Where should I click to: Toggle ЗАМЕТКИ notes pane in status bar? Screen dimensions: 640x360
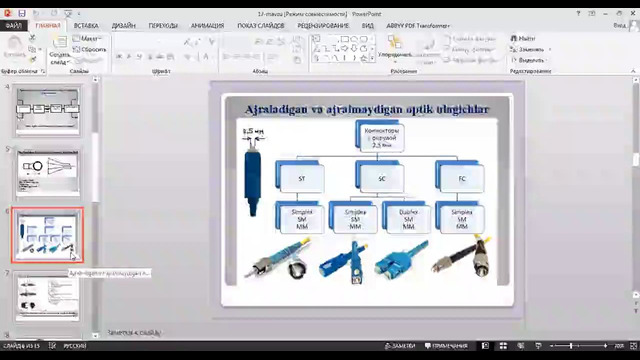[400, 346]
